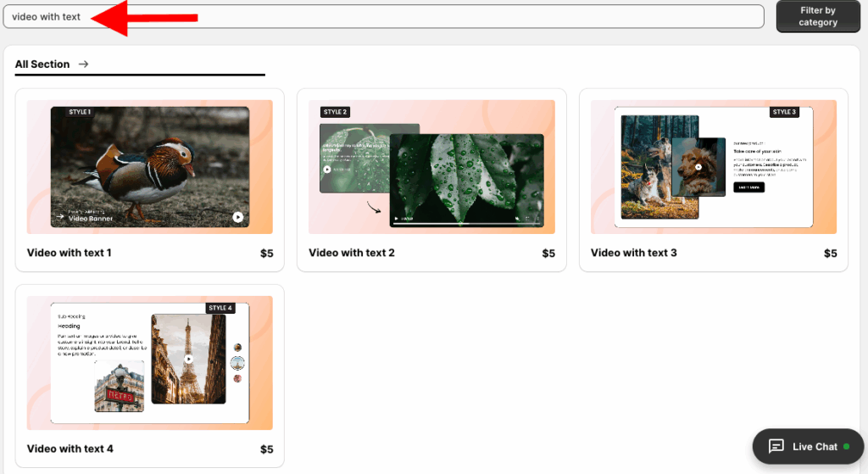Click the $5 price on Video with text 1
This screenshot has height=474, width=868.
tap(267, 253)
